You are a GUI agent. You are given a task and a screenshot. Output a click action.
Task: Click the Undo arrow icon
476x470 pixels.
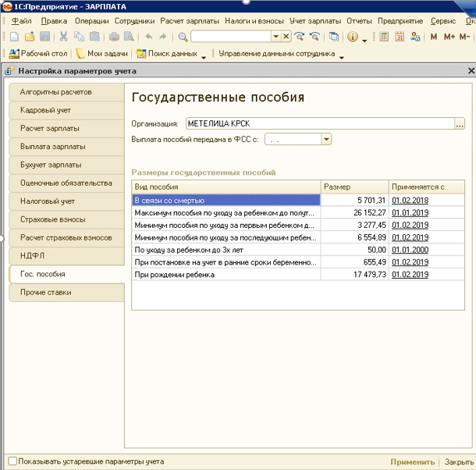coord(148,37)
